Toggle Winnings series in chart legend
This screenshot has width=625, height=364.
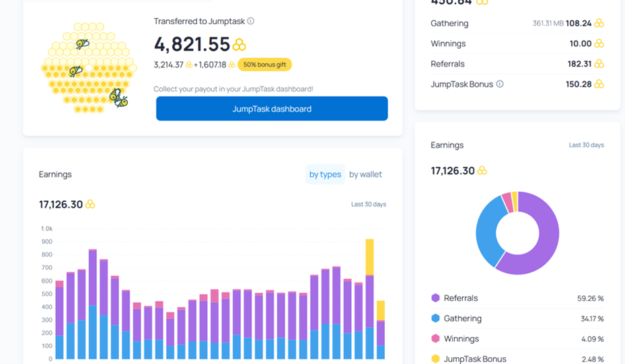pos(462,339)
